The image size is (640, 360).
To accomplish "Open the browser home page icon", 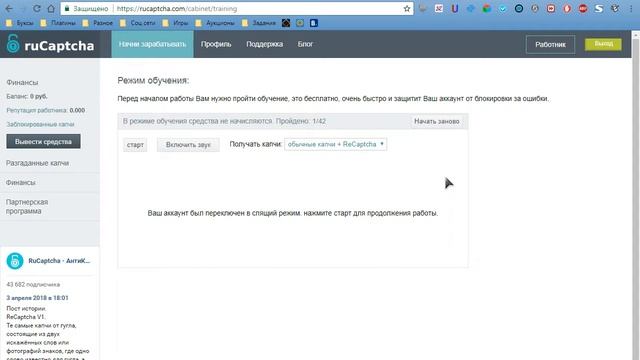I will (51, 9).
